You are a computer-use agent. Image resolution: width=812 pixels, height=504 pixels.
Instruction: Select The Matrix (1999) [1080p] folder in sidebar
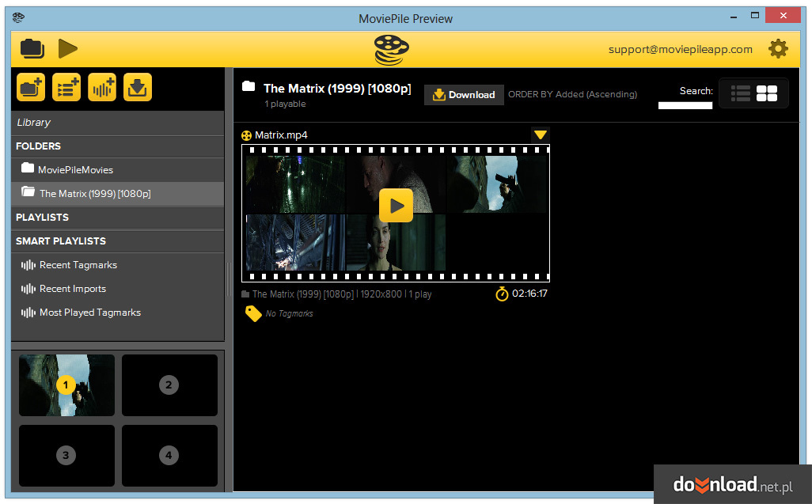118,194
